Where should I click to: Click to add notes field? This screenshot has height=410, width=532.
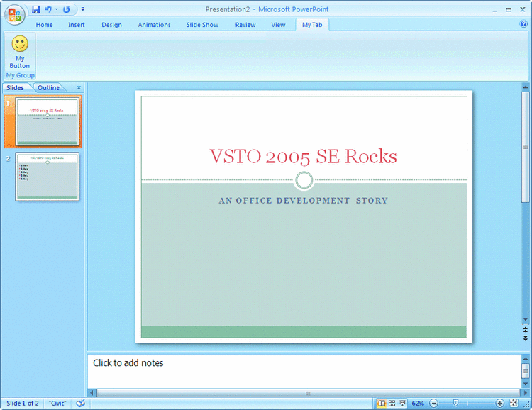click(x=304, y=371)
